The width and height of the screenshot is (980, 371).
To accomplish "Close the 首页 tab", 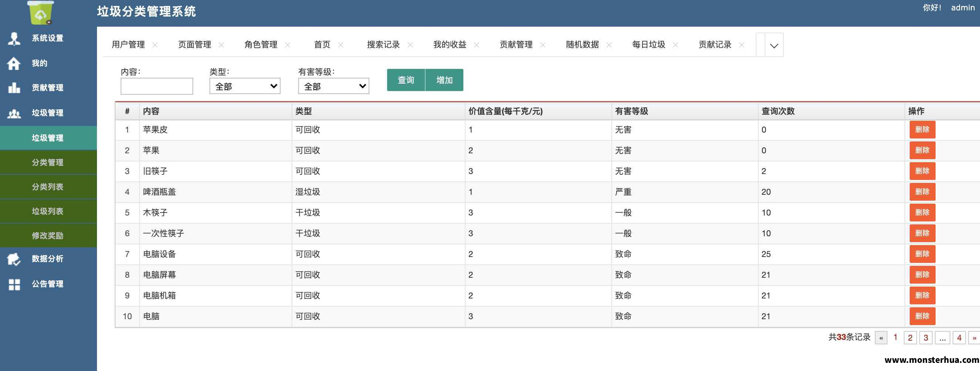I will point(340,45).
